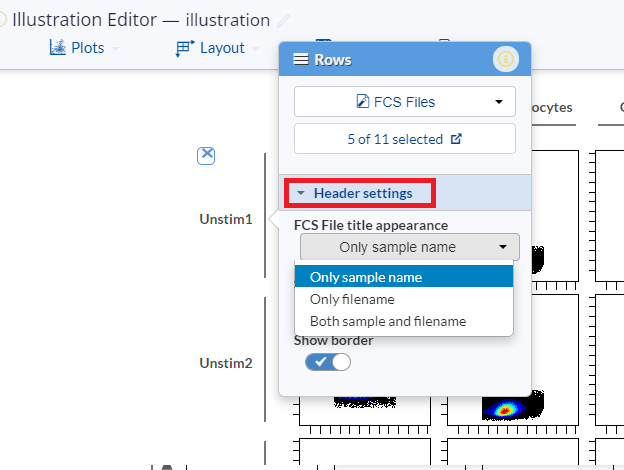This screenshot has width=624, height=470.
Task: Open FCS File title appearance dropdown
Action: coord(409,247)
